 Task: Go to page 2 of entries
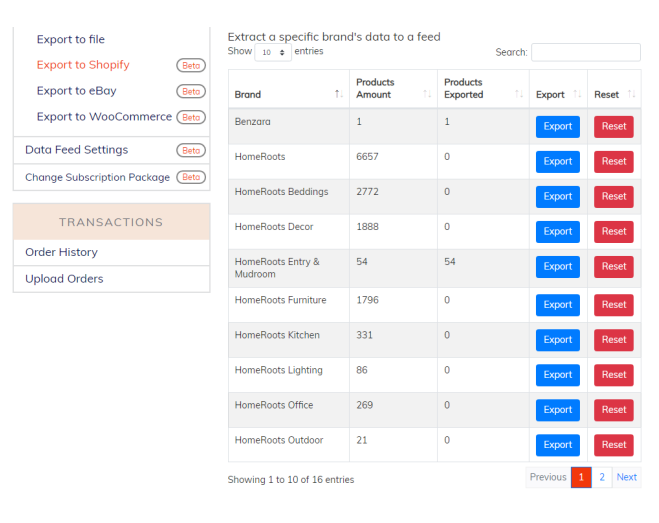[x=602, y=477]
